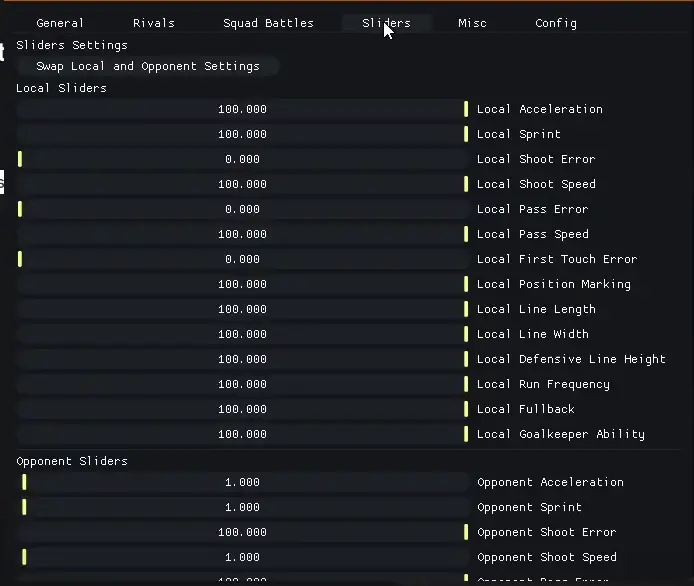The width and height of the screenshot is (694, 586).
Task: Click the Local Line Width slider
Action: (x=243, y=334)
